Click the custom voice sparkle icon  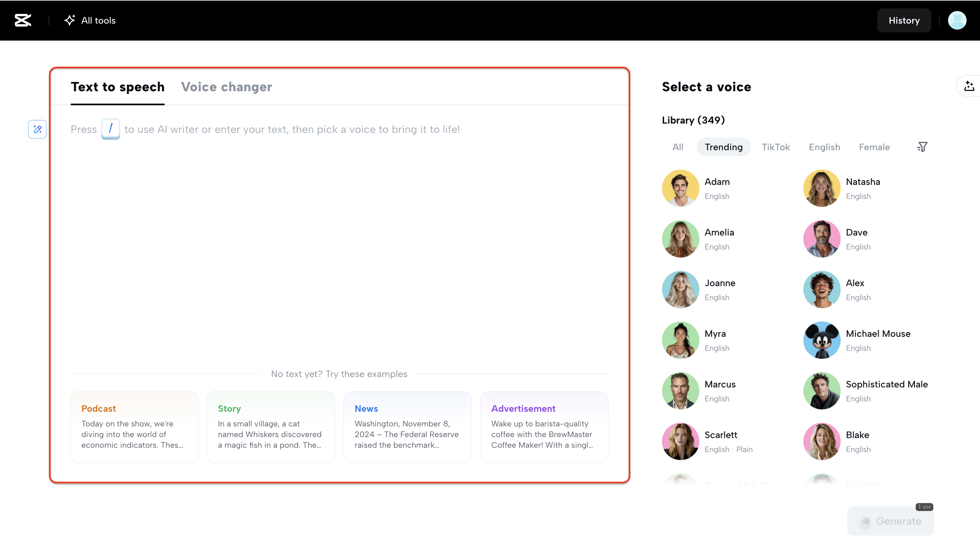pyautogui.click(x=969, y=87)
